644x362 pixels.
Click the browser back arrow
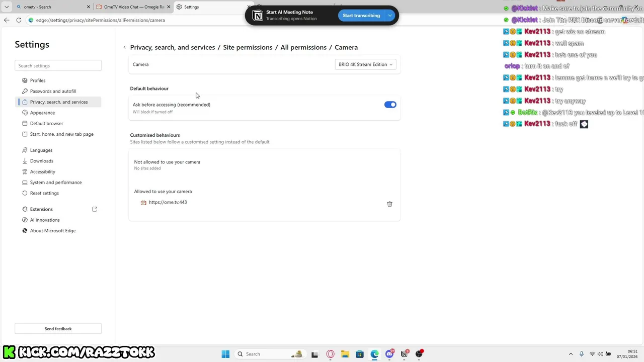click(x=7, y=20)
